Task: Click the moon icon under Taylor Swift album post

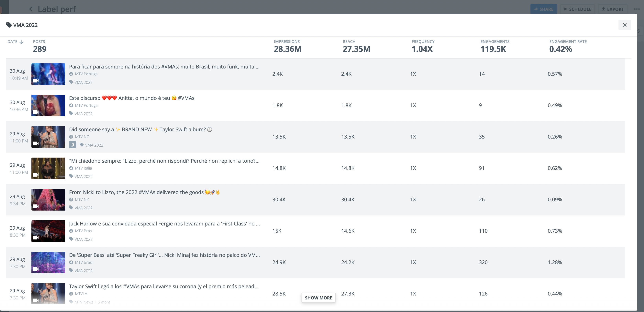Action: (x=72, y=145)
